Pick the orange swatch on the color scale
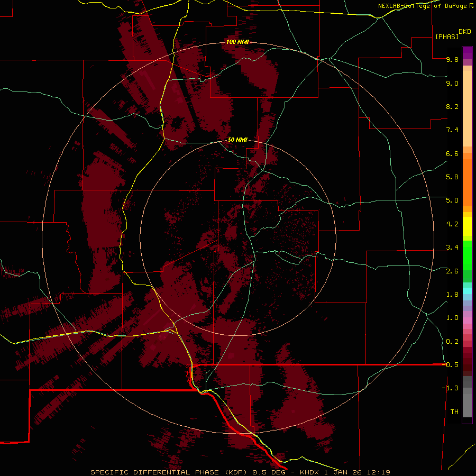 pyautogui.click(x=467, y=183)
